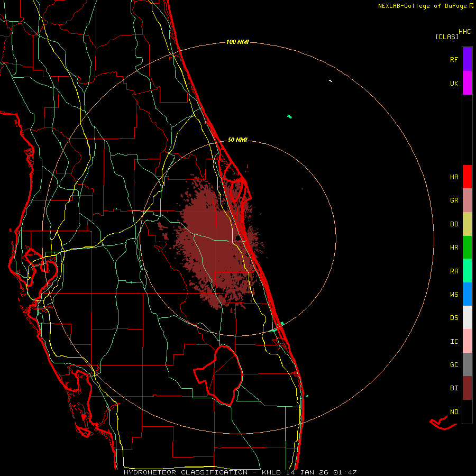The width and height of the screenshot is (476, 476).
Task: Click the green rain echo northeast offshore
Action: (289, 116)
